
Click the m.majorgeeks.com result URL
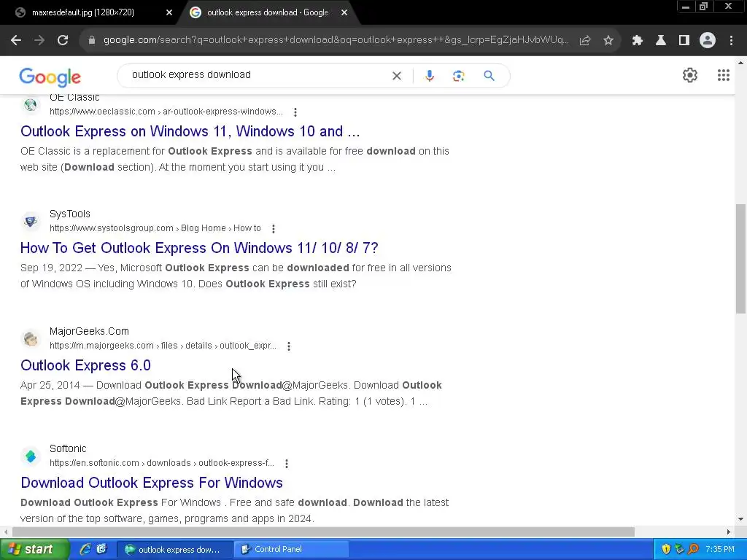163,346
